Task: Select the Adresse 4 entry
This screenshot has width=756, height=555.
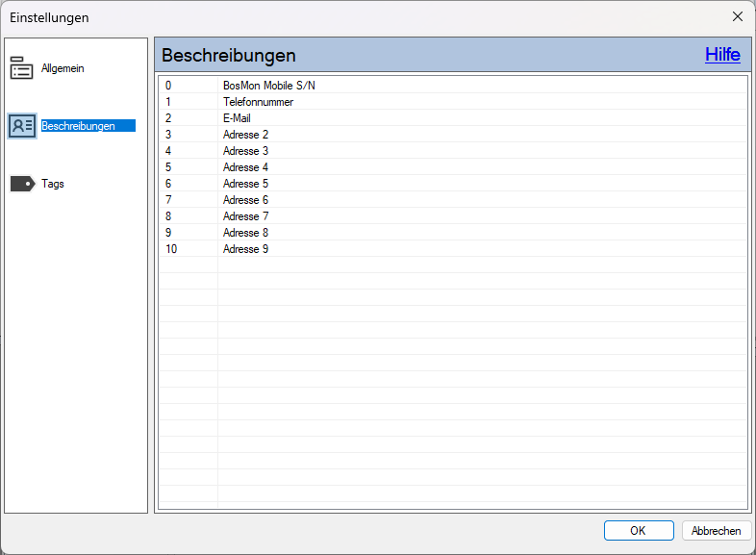Action: 453,167
